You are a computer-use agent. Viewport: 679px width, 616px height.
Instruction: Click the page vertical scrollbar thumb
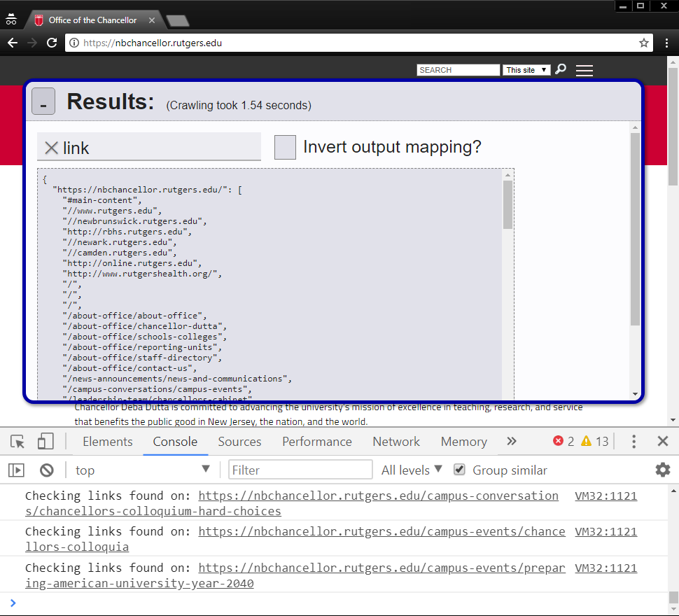point(673,127)
